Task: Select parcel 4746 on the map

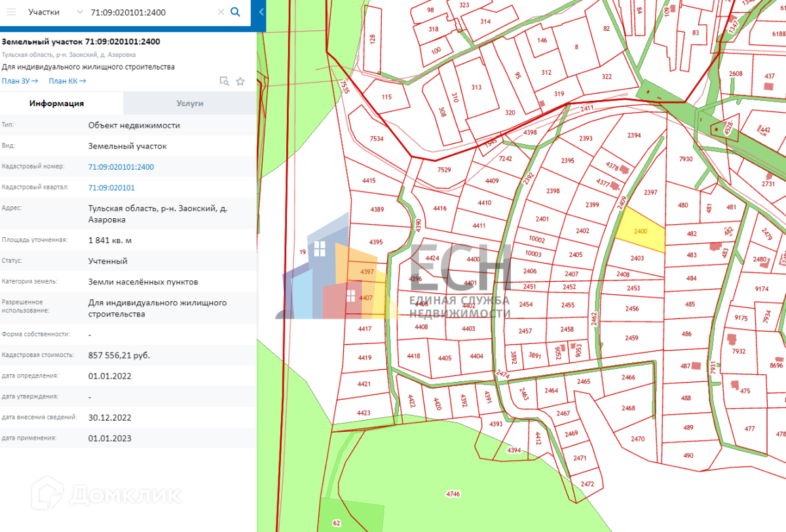Action: [x=453, y=493]
